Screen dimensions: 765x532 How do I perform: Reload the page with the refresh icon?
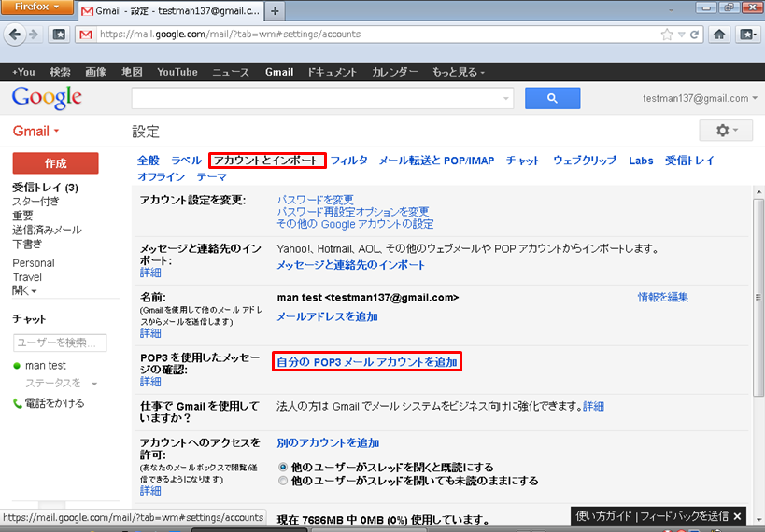(x=694, y=35)
